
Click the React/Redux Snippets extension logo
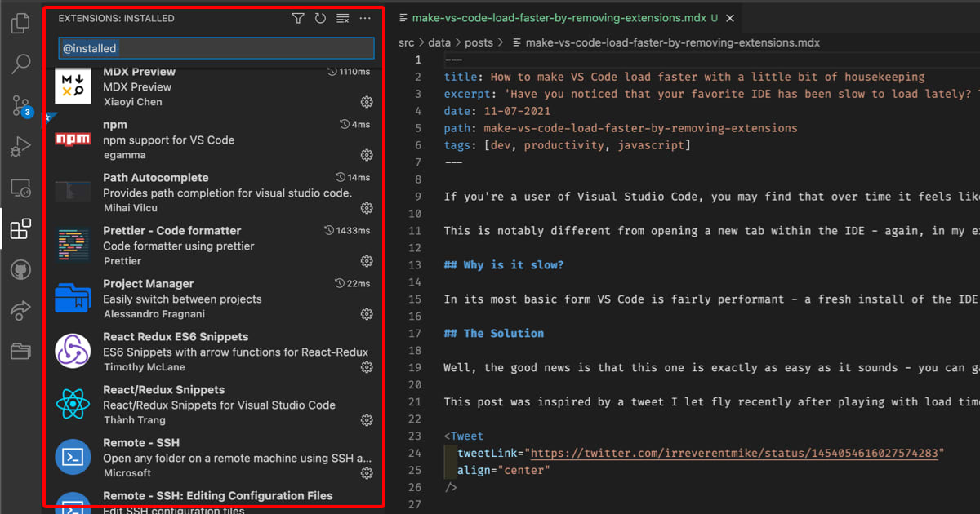(73, 404)
